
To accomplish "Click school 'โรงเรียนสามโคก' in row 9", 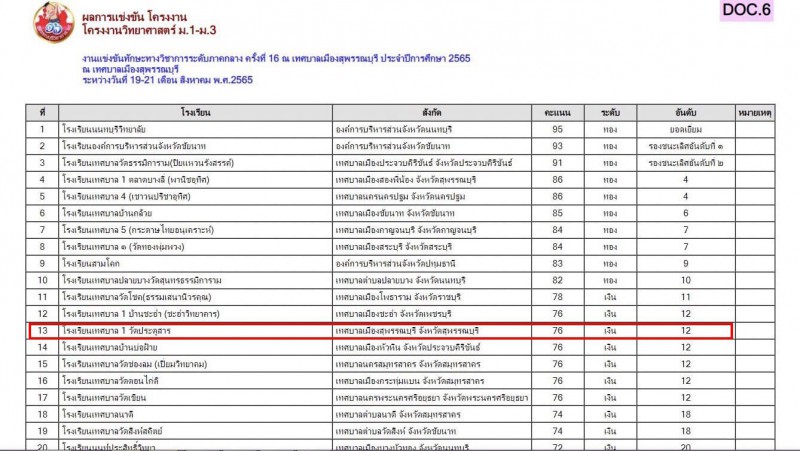I will (x=91, y=264).
